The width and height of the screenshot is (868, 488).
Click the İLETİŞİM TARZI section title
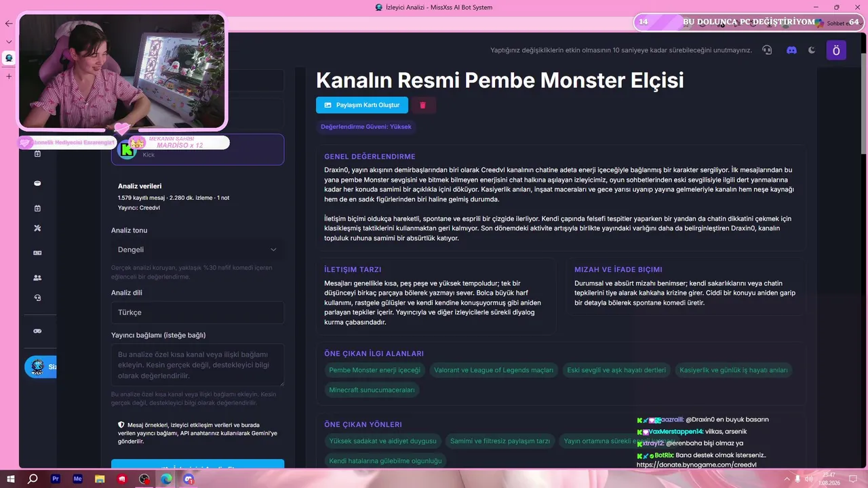point(353,270)
